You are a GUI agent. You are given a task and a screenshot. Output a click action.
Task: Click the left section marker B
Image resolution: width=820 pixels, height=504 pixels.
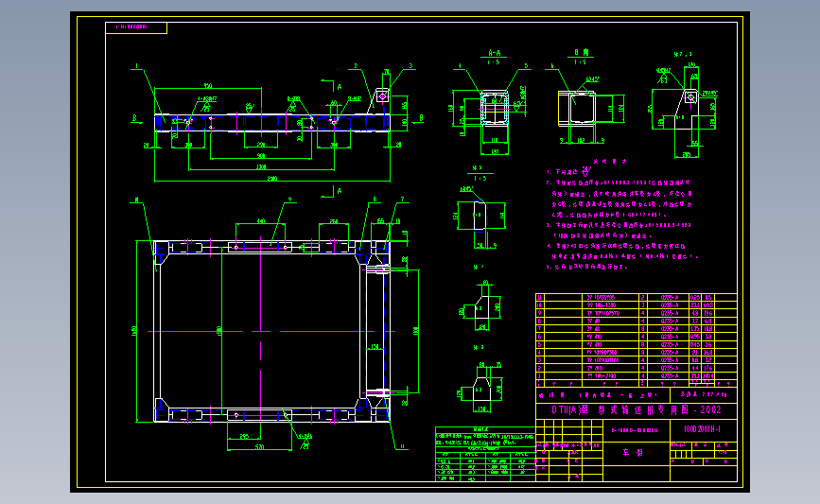(135, 118)
